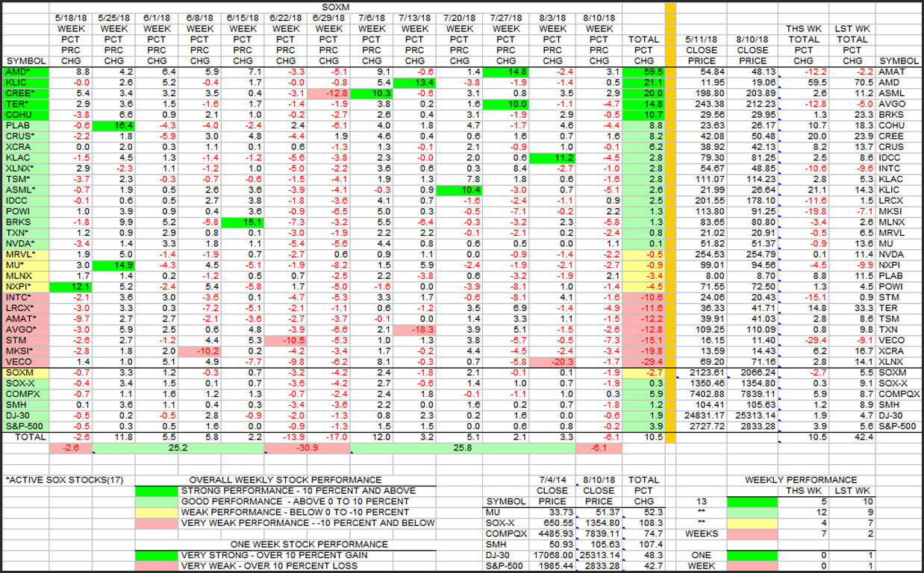
Task: Click green 10.4 cell in ASML* row
Action: pos(459,190)
